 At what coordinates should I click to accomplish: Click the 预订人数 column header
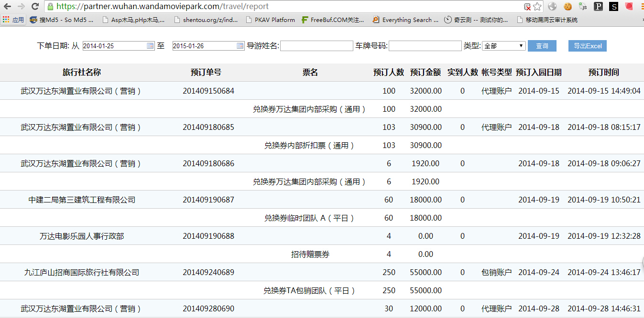[x=389, y=73]
